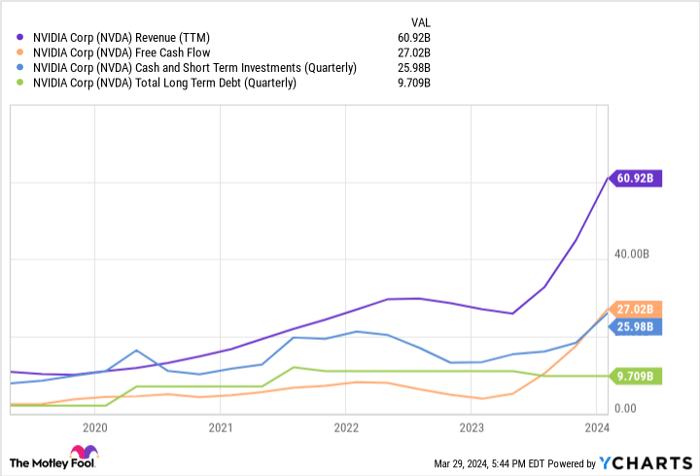
Task: Click the green 9.709B end-of-line flag
Action: click(x=635, y=376)
